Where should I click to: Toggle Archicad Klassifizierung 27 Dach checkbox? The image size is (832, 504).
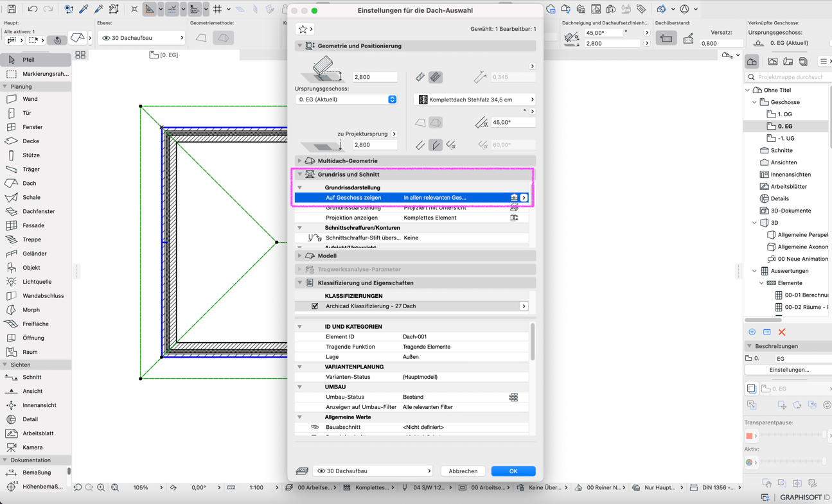click(315, 306)
